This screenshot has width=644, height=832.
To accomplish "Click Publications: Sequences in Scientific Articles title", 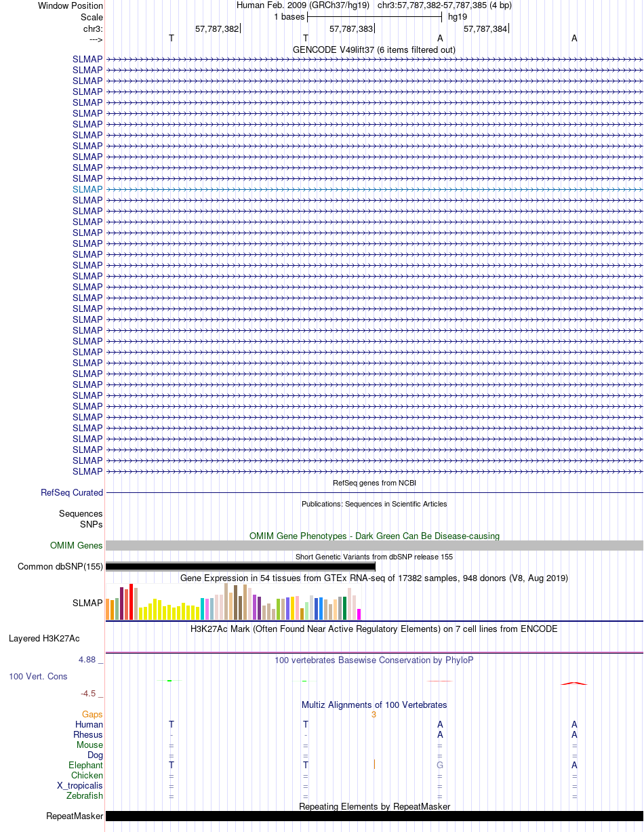I will pyautogui.click(x=374, y=504).
